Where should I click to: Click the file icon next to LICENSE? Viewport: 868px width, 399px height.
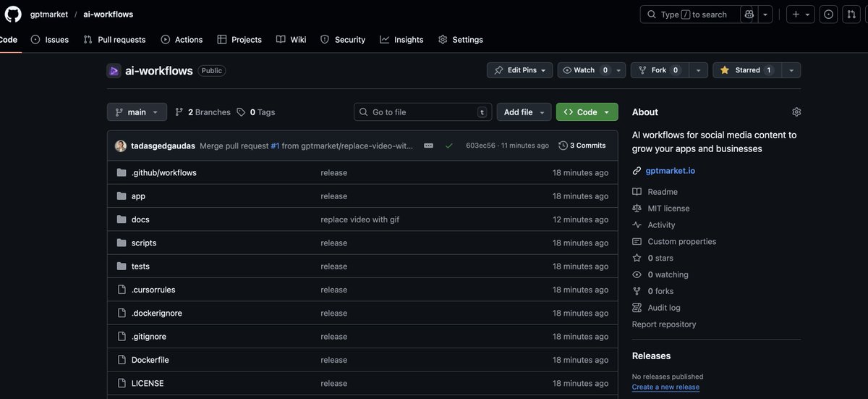click(122, 384)
